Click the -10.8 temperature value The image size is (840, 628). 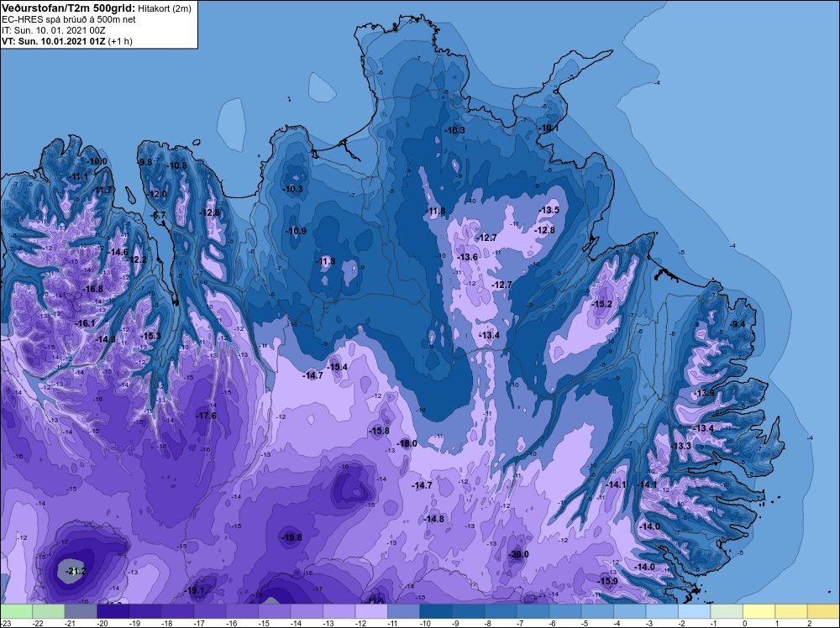pyautogui.click(x=177, y=165)
